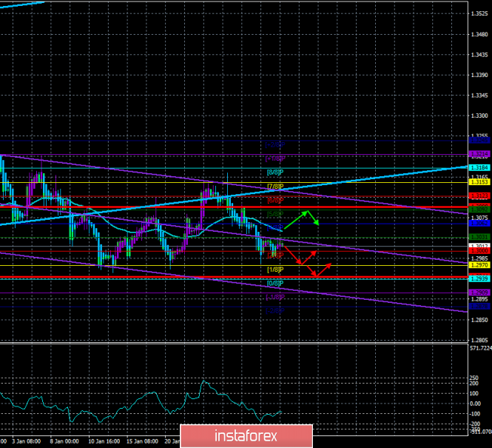
Task: Select the red 1.3123 price tag
Action: (x=479, y=195)
